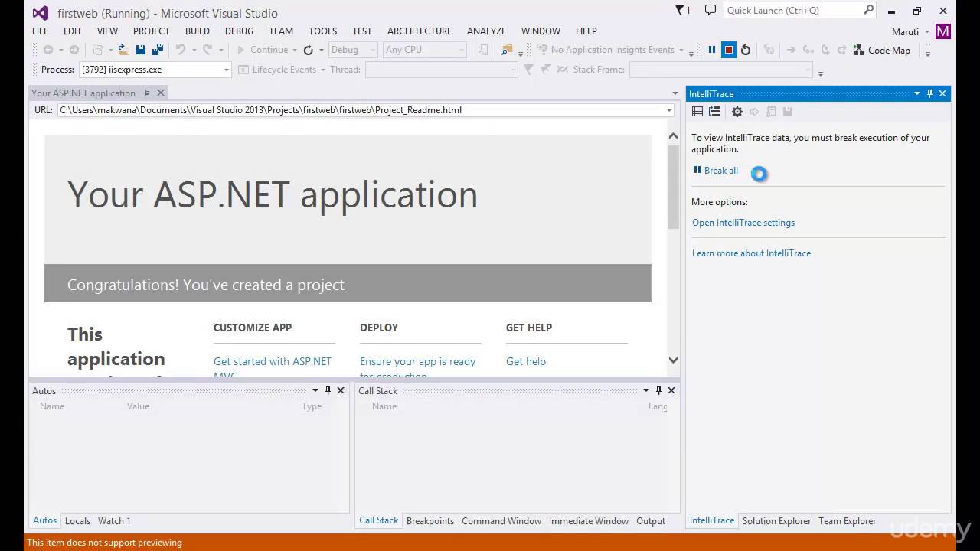Restart debugging using the circular arrow icon
Screen dimensions: 980x551
pyautogui.click(x=746, y=50)
